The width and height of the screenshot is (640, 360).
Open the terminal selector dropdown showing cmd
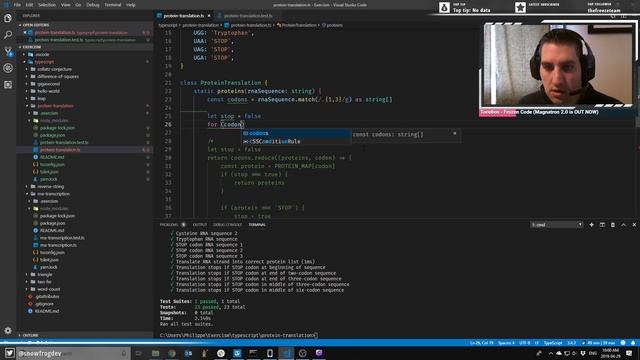point(556,225)
